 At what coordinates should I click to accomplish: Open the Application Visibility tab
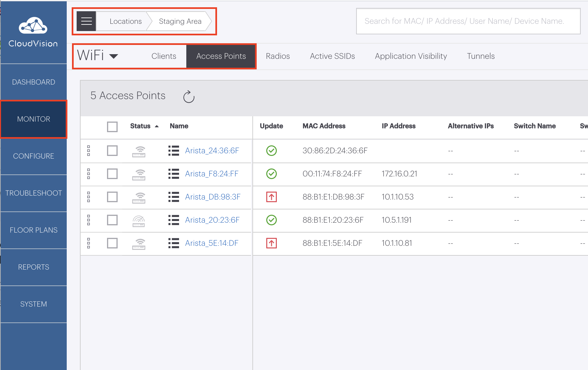pyautogui.click(x=411, y=56)
